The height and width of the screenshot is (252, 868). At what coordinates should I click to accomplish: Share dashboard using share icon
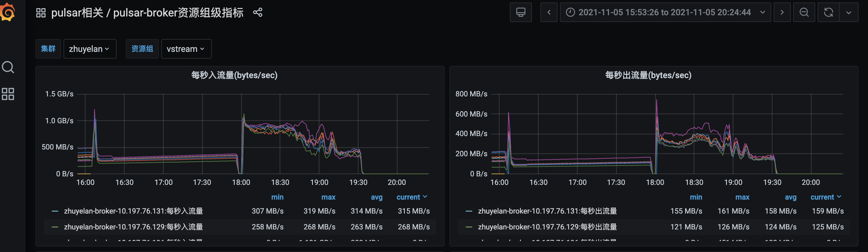click(258, 13)
